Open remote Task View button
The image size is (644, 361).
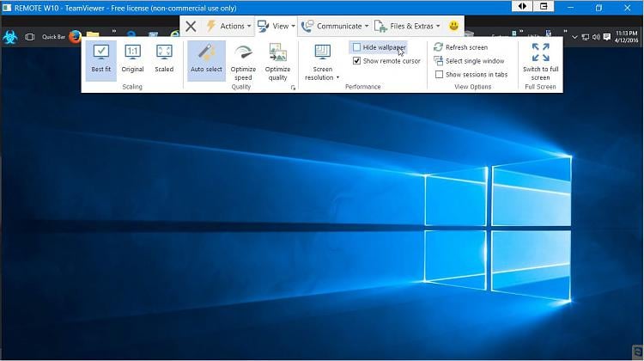29,37
